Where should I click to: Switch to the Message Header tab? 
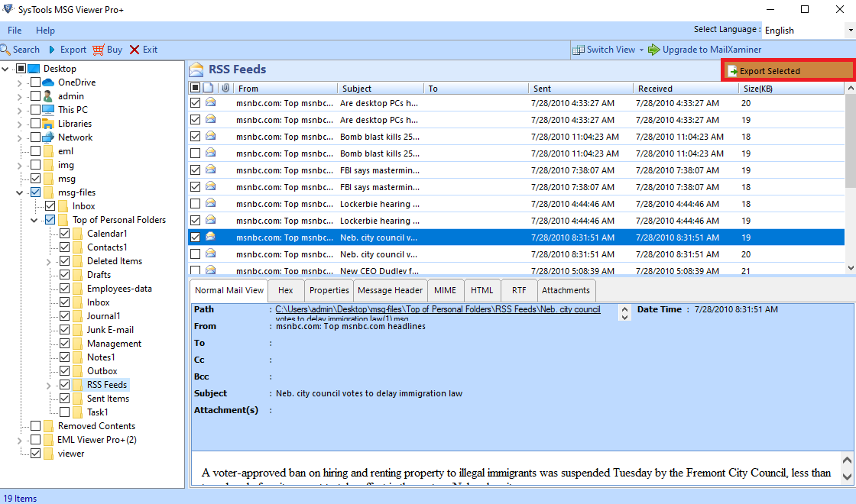[390, 290]
